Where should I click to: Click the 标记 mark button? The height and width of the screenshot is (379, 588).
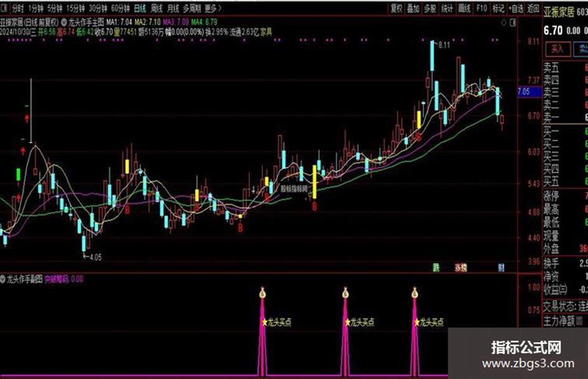(x=498, y=8)
